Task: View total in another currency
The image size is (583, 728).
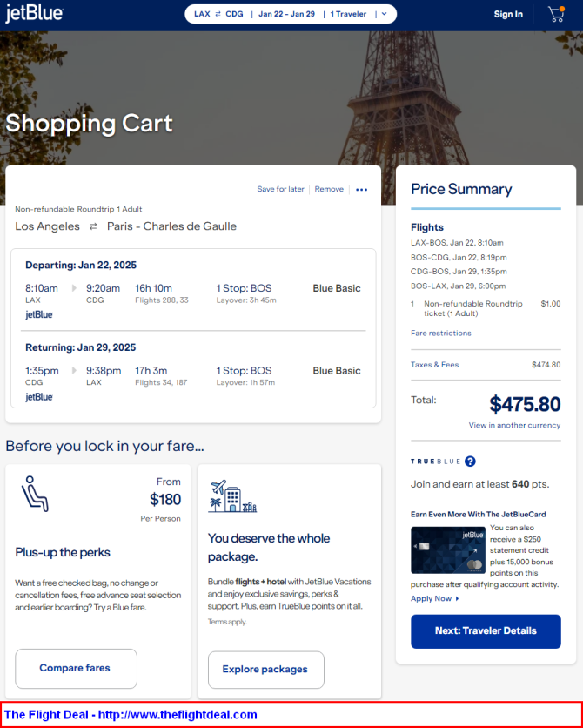Action: point(514,425)
